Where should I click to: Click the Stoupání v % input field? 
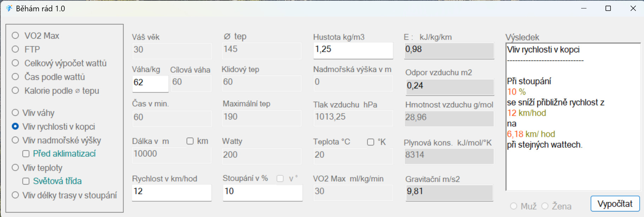(262, 192)
